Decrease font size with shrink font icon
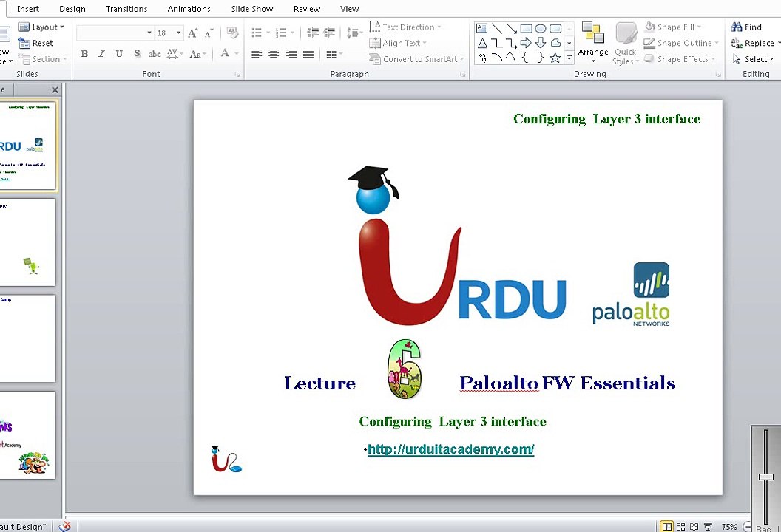Screen dimensions: 781x532 coord(209,33)
